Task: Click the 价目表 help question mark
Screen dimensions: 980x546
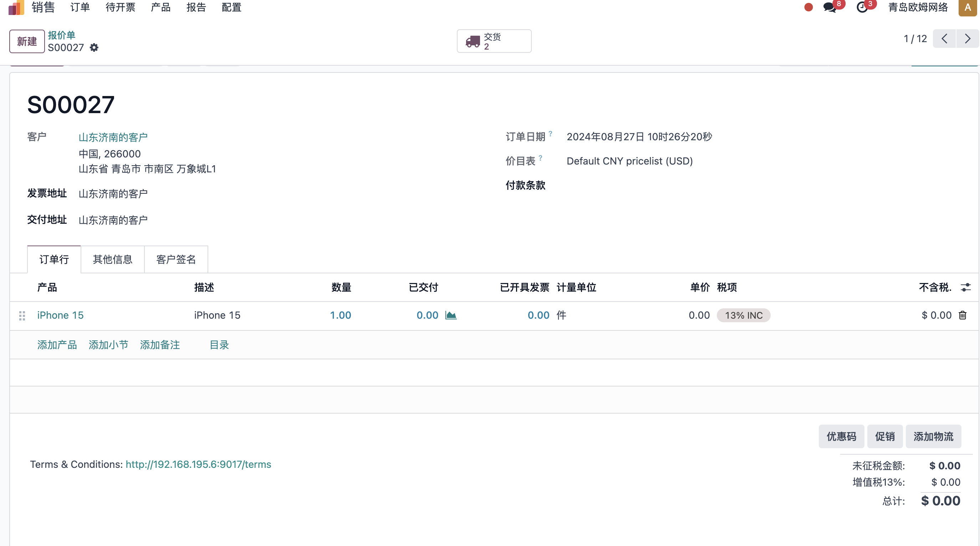Action: point(540,158)
